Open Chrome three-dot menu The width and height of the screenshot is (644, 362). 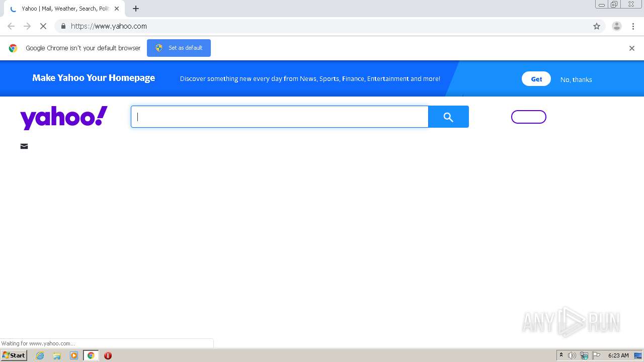pyautogui.click(x=633, y=26)
